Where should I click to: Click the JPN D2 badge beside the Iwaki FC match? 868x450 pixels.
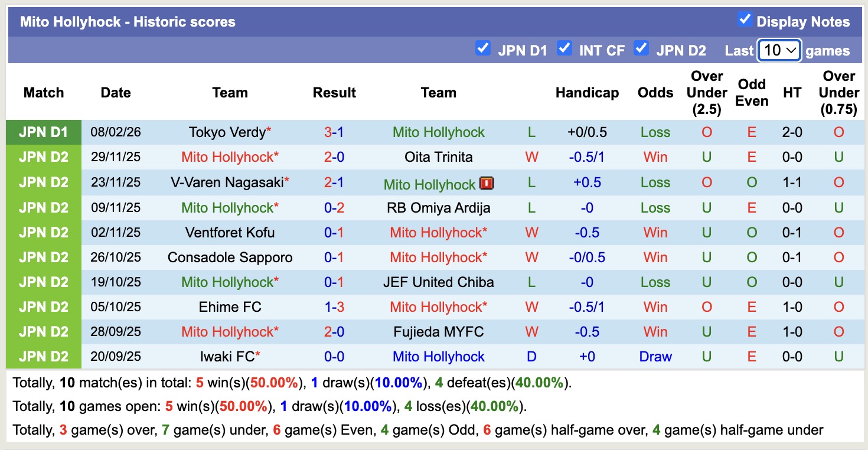44,356
